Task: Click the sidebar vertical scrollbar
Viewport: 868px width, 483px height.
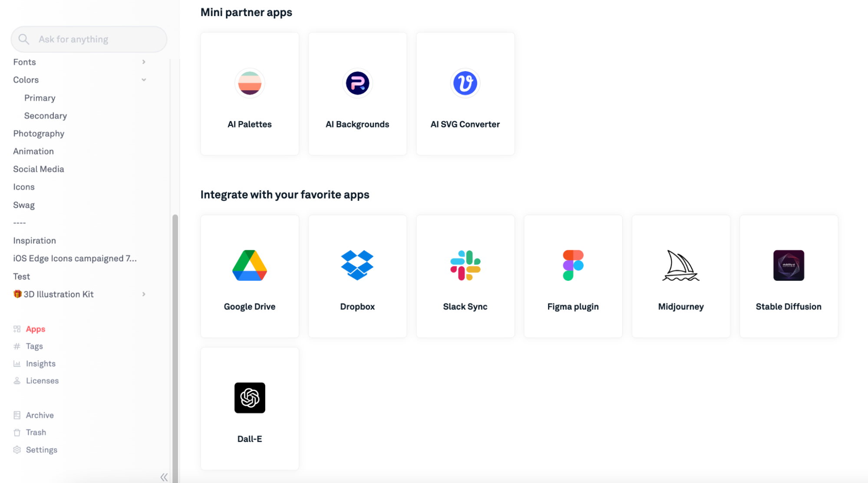Action: click(175, 347)
